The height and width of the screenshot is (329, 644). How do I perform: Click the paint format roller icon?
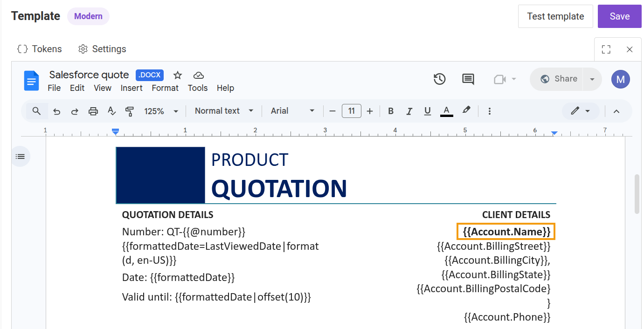click(130, 111)
